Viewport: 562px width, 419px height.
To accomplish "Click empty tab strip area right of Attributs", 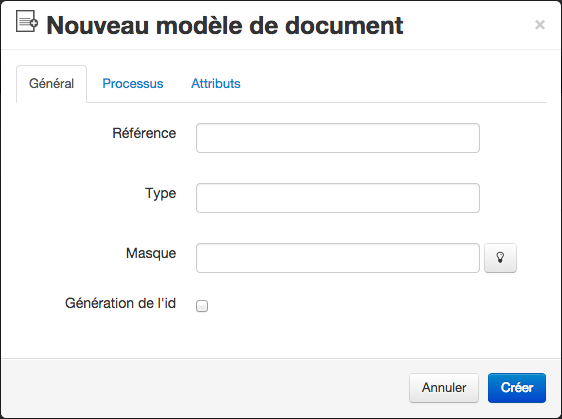I will click(394, 84).
